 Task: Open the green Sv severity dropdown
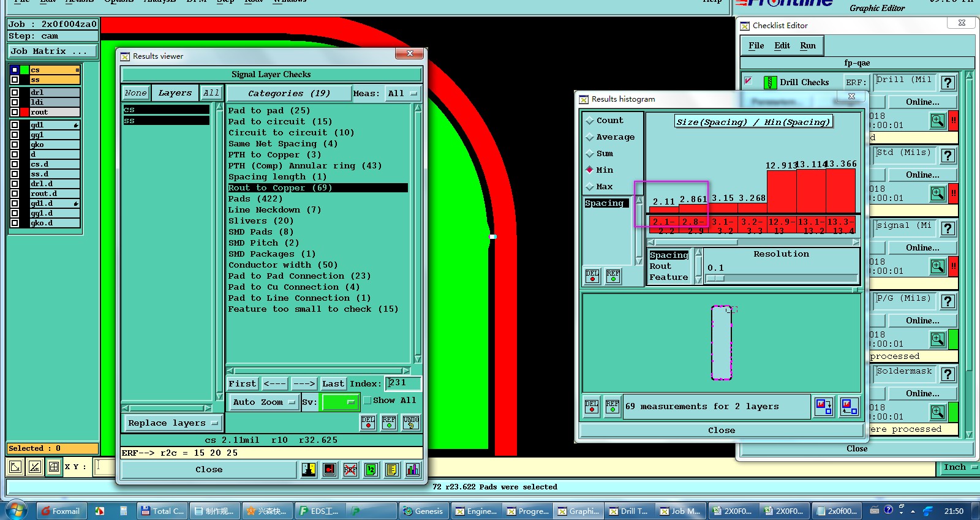[x=341, y=402]
